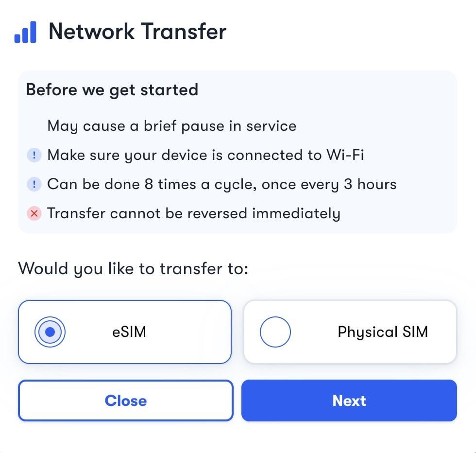Viewport: 476px width, 453px height.
Task: Click the exclamation icon beside 8 times a cycle
Action: point(34,184)
